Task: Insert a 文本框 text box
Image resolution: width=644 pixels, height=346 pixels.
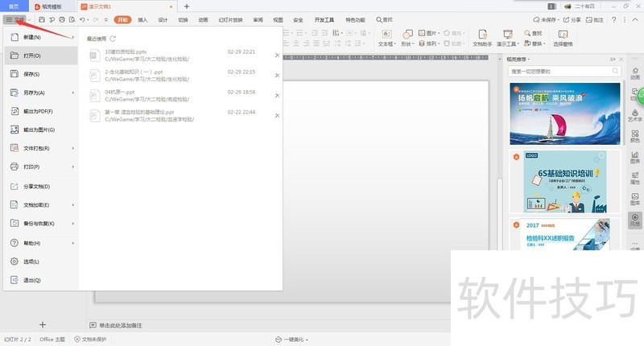Action: [x=386, y=38]
